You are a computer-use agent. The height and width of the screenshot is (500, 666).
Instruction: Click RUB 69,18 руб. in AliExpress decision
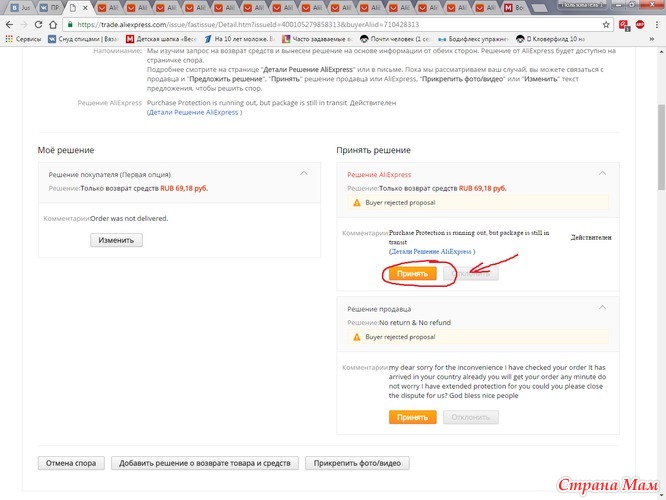(483, 188)
